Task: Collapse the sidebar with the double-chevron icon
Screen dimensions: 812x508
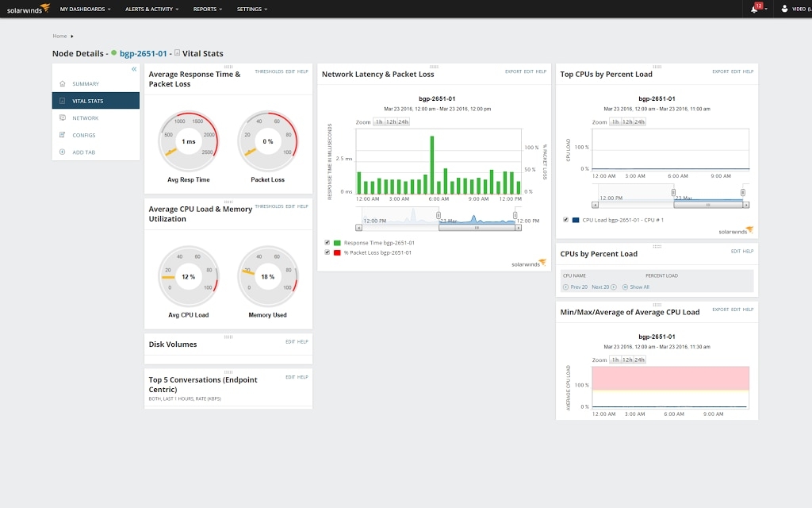Action: point(133,69)
